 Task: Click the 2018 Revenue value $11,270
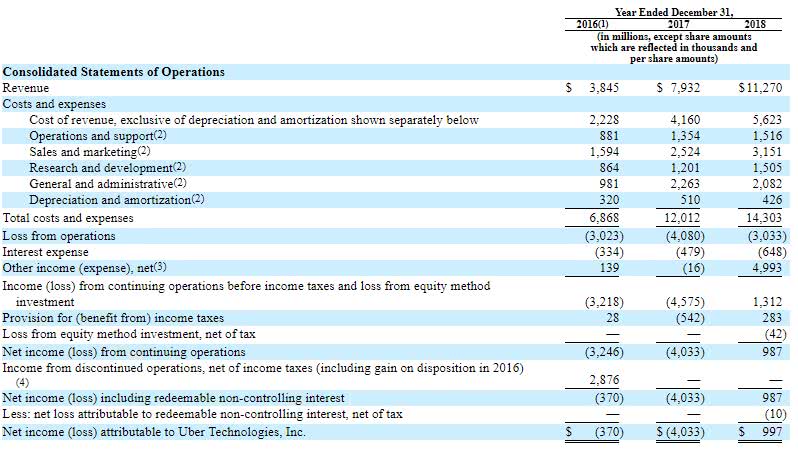click(760, 88)
